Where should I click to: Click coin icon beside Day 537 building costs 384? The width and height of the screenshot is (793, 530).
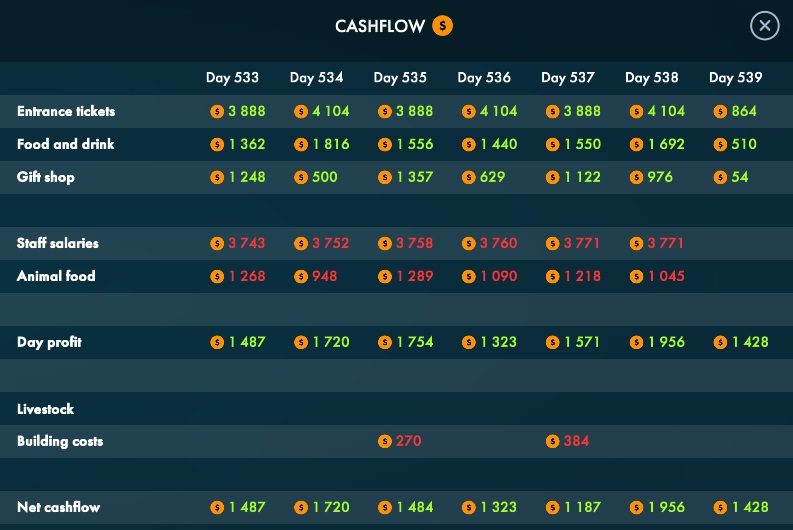tap(552, 441)
